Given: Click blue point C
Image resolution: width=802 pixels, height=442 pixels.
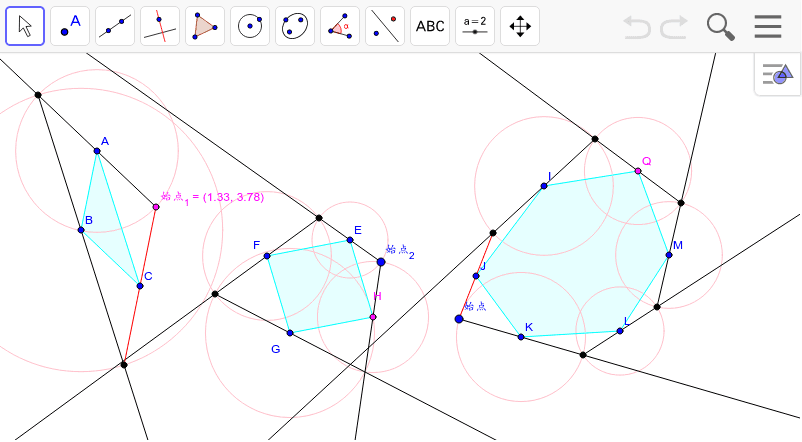Looking at the screenshot, I should [x=140, y=285].
